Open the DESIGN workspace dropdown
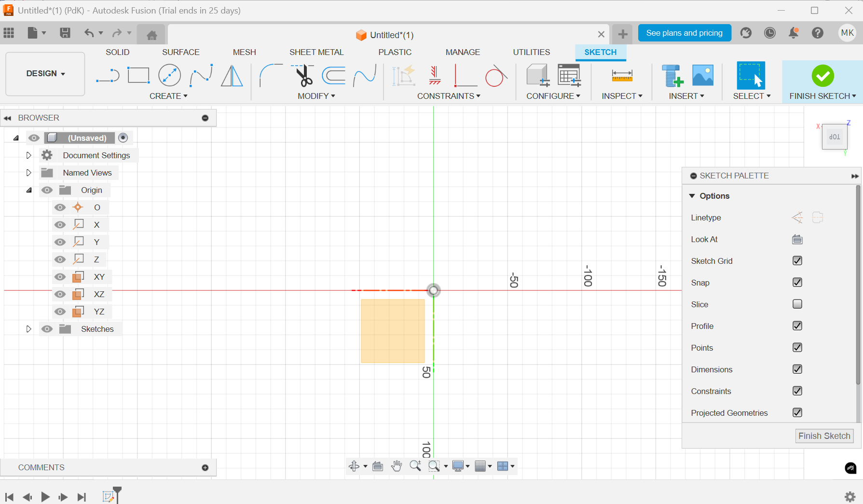The height and width of the screenshot is (504, 863). (x=45, y=74)
